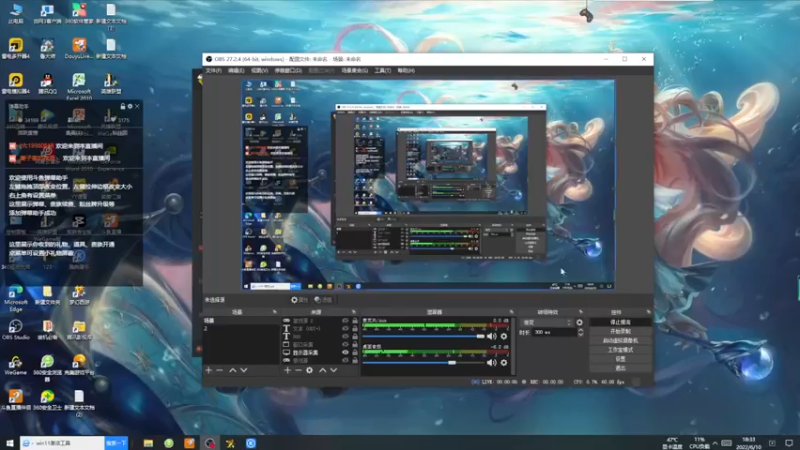
Task: Open the 视图(V) menu in OBS
Action: 259,70
